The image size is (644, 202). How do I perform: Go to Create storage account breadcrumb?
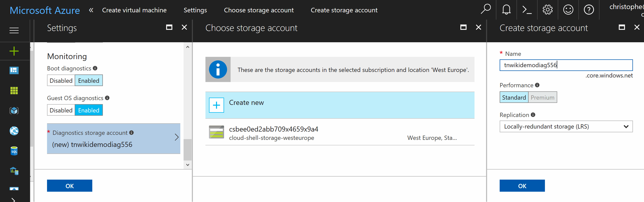coord(344,10)
